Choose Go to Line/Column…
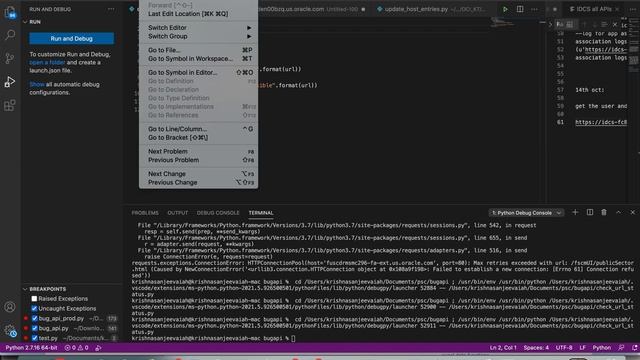The height and width of the screenshot is (360, 640). coord(198,129)
